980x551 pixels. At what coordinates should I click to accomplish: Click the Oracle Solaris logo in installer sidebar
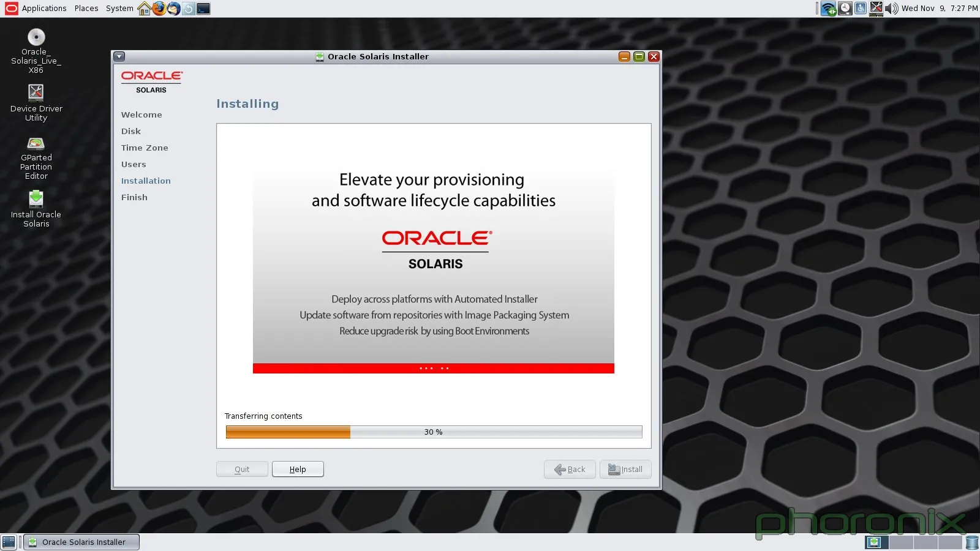coord(151,81)
